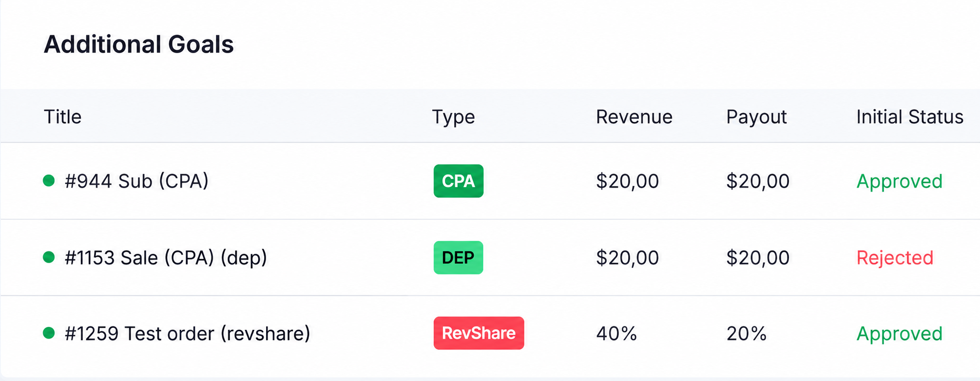Click the $20,00 revenue for #944 Sub
The width and height of the screenshot is (980, 381).
[628, 181]
